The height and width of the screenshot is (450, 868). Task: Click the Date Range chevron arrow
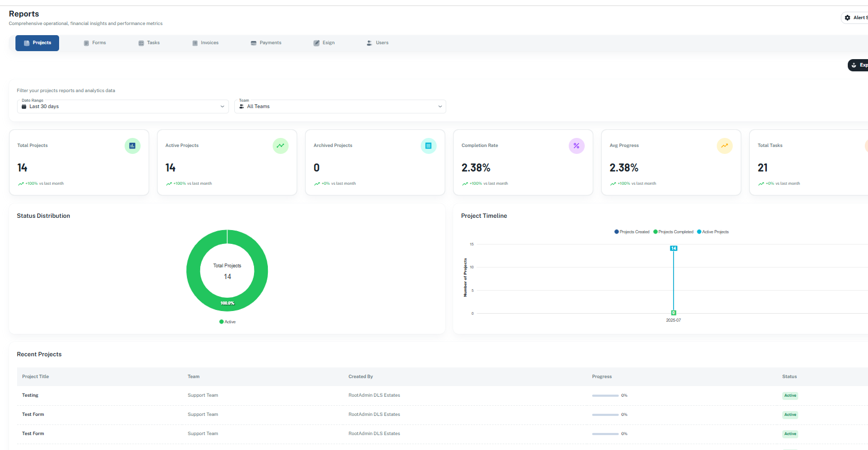click(x=222, y=107)
